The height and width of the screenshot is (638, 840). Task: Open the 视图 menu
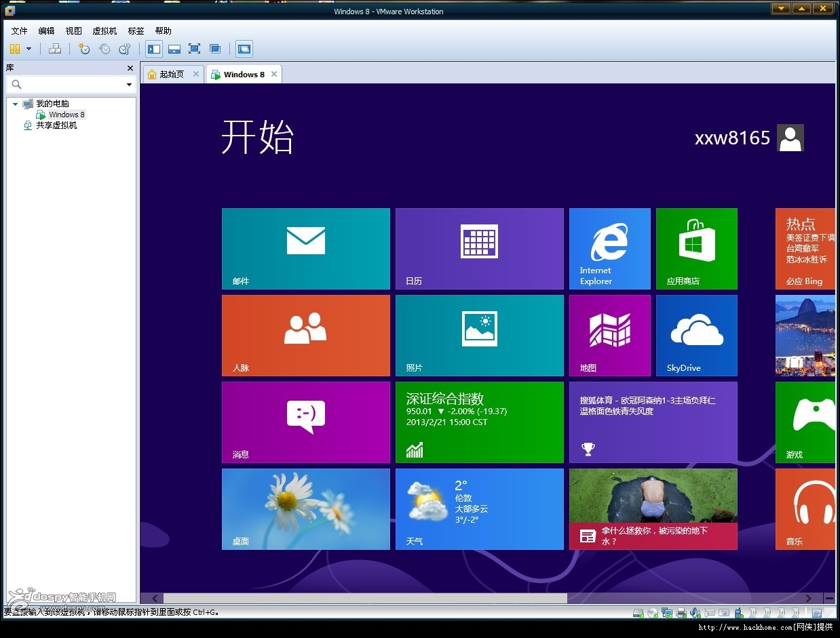point(74,31)
